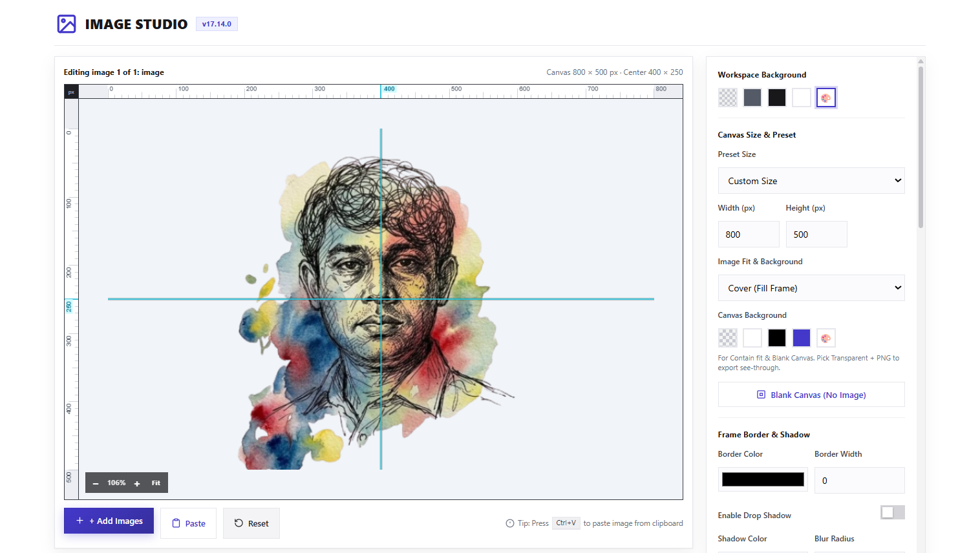The width and height of the screenshot is (980, 553).
Task: Click the 250 marker on vertical ruler
Action: (69, 306)
